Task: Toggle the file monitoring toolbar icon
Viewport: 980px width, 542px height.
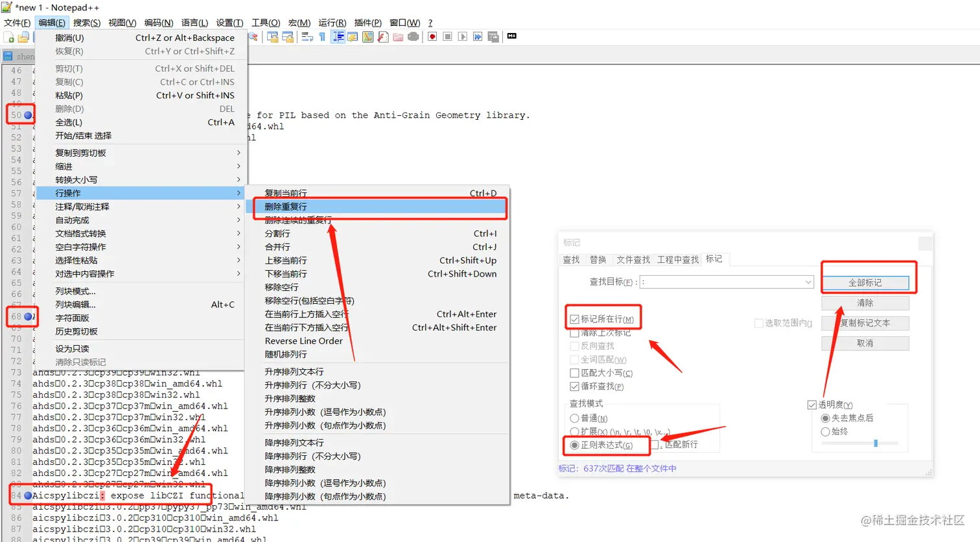Action: (413, 37)
